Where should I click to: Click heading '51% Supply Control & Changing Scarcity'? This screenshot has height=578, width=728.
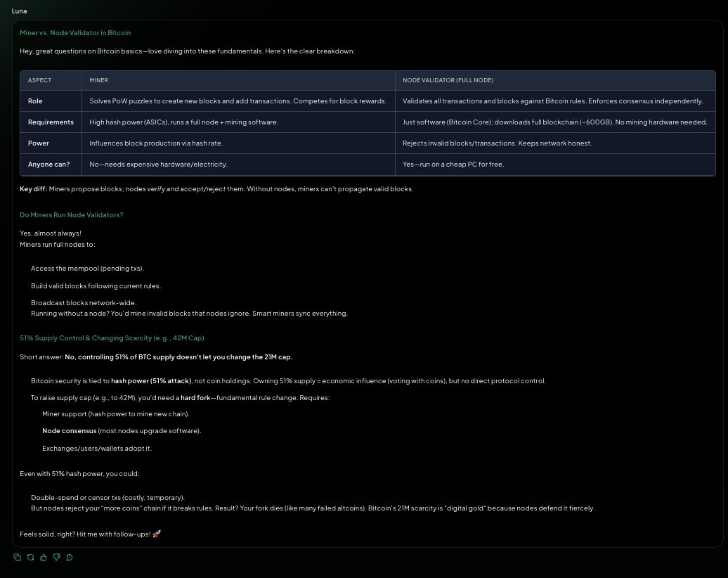coord(112,338)
